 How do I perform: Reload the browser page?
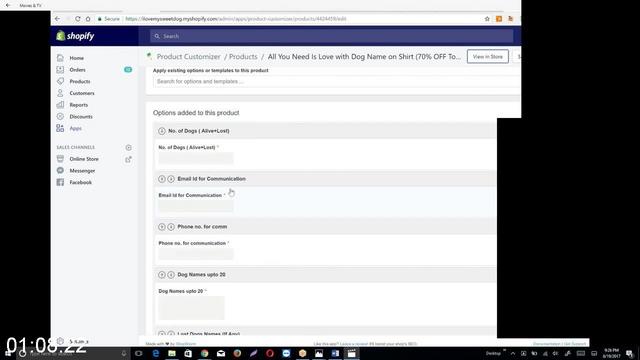78,19
